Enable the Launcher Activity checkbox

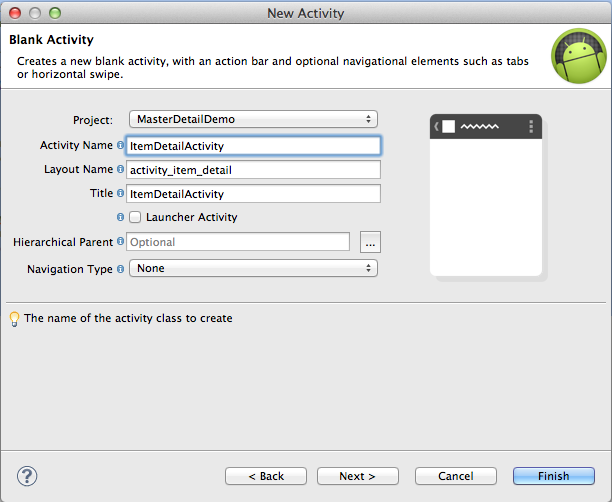135,217
